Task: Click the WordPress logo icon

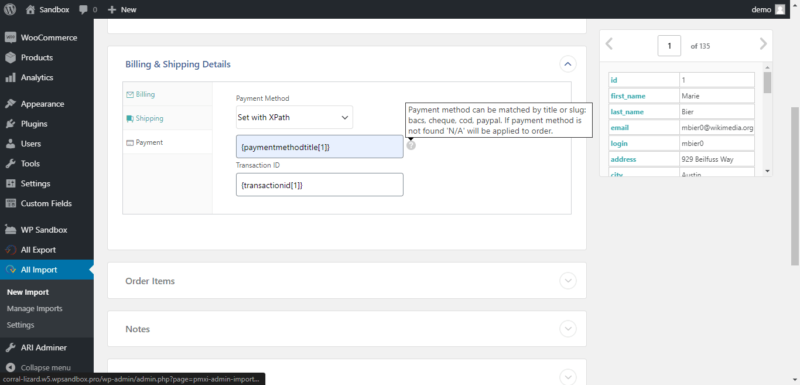Action: (10, 9)
